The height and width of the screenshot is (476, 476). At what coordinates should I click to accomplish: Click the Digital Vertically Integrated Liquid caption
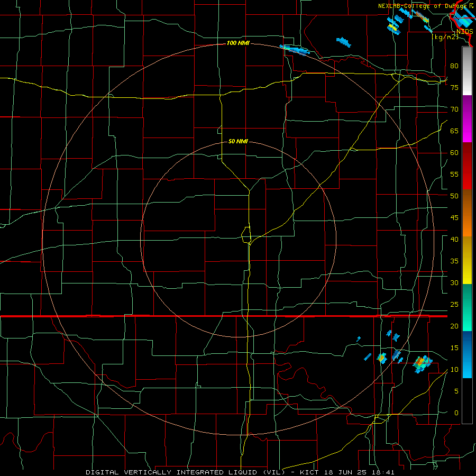(240, 472)
